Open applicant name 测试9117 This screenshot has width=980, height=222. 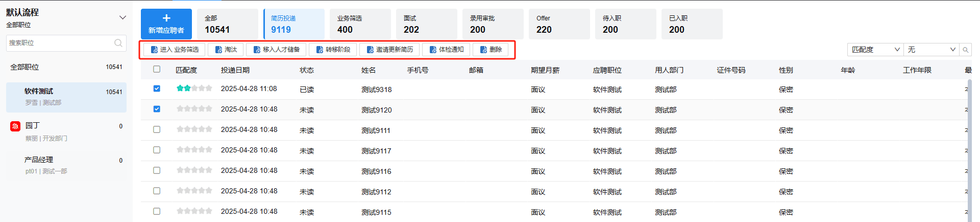coord(376,151)
